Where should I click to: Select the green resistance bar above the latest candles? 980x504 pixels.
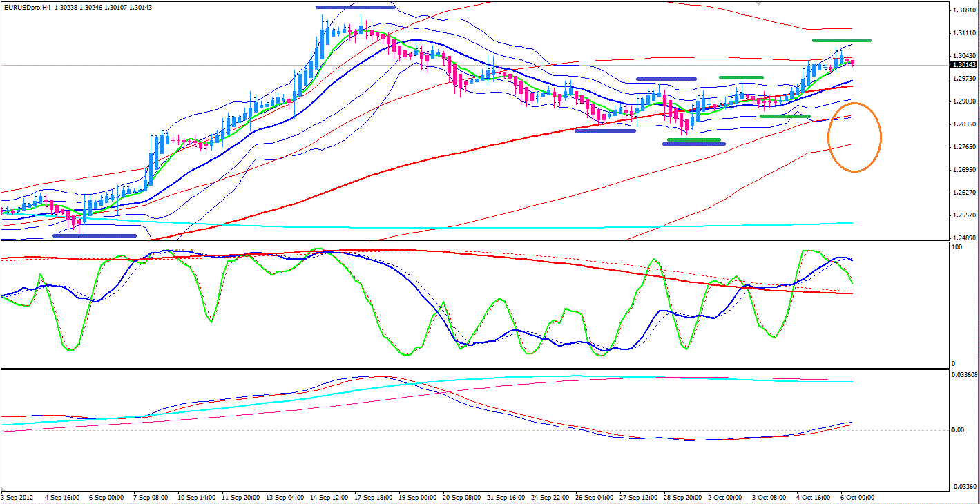click(x=841, y=40)
